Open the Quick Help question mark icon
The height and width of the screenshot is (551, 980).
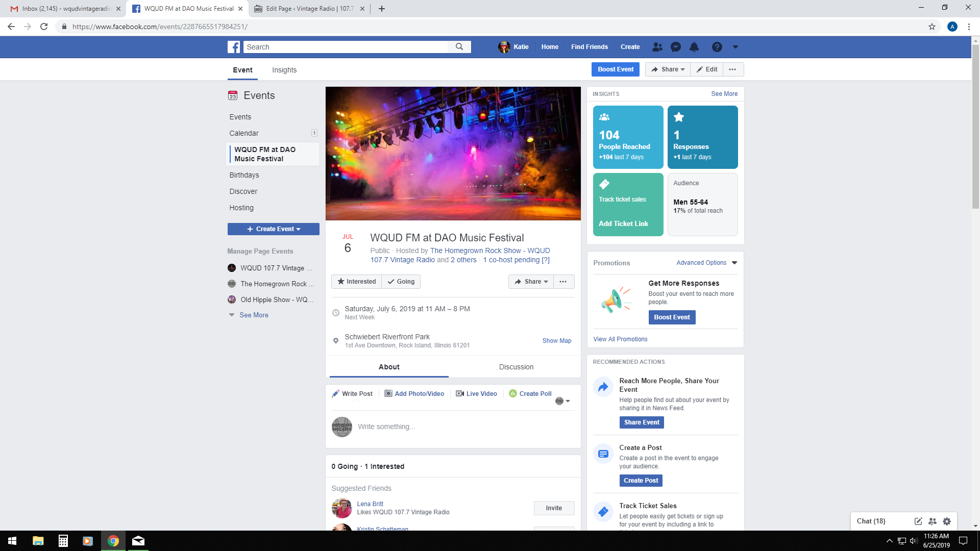click(717, 47)
